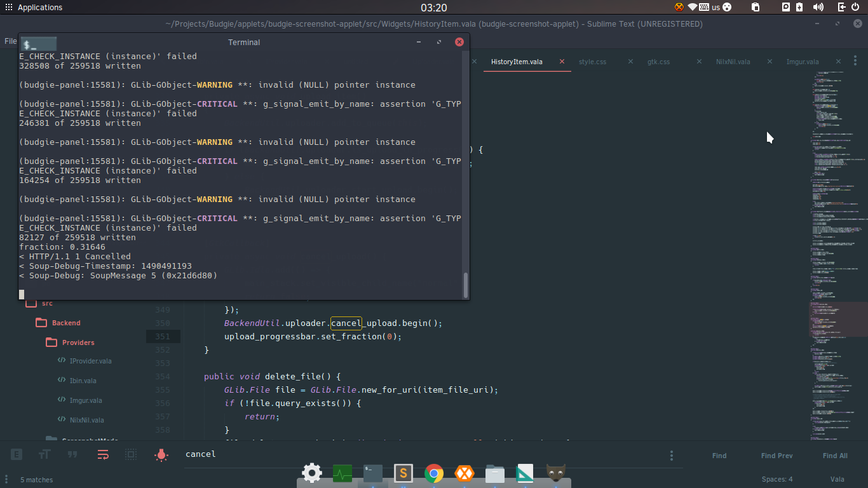Open file manager folder in dock
This screenshot has width=868, height=488.
pyautogui.click(x=495, y=473)
